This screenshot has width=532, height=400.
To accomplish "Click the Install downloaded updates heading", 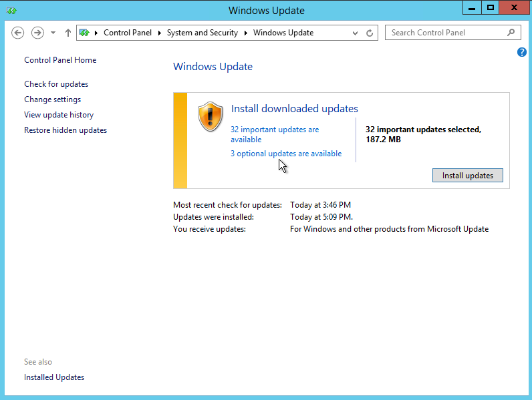I will (295, 108).
